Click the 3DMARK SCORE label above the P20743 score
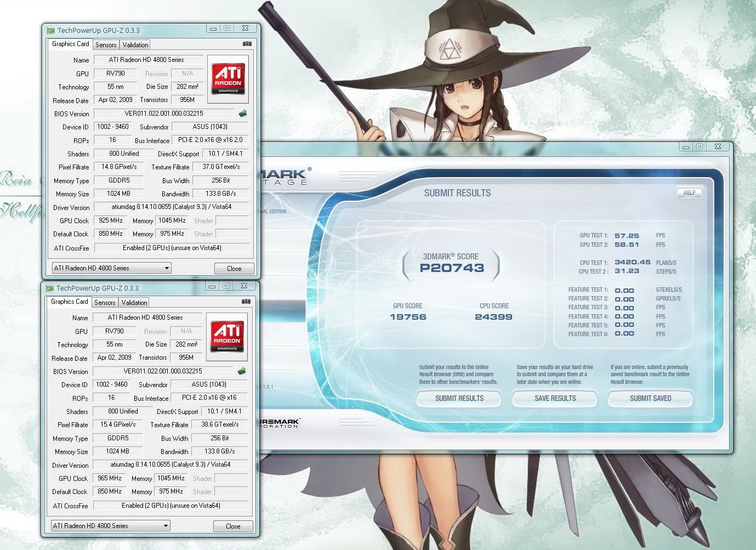 [451, 257]
